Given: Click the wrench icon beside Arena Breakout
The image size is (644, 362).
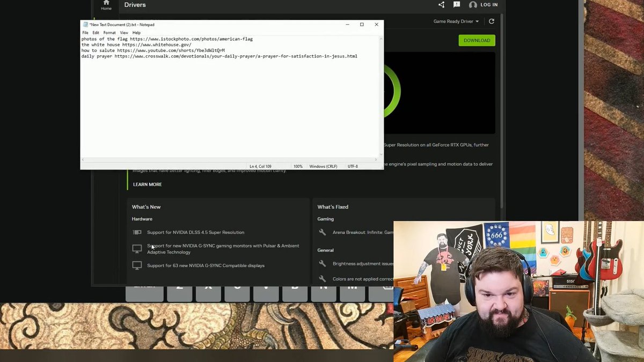Looking at the screenshot, I should click(x=322, y=232).
